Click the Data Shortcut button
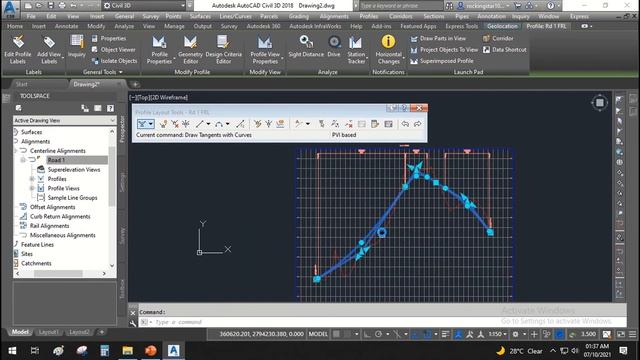The width and height of the screenshot is (640, 360). 504,50
